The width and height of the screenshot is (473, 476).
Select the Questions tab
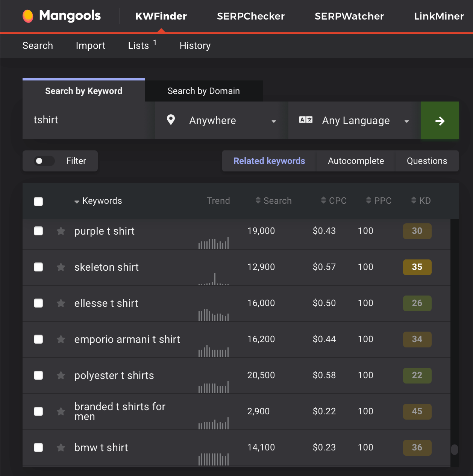click(427, 161)
